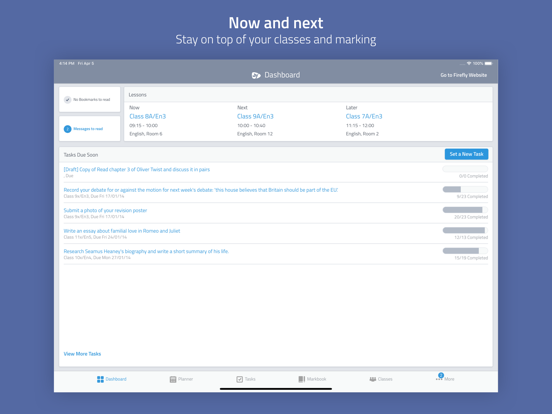Click Set a New Task button

(466, 154)
